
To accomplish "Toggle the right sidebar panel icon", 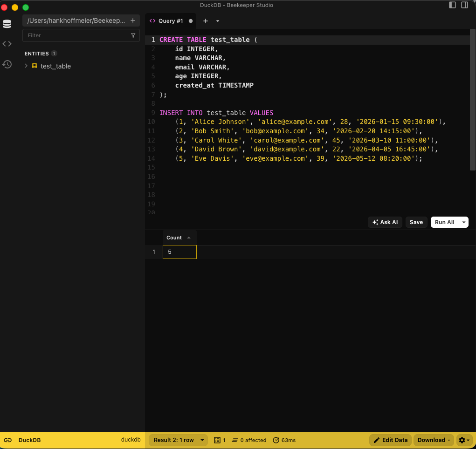I will (464, 5).
